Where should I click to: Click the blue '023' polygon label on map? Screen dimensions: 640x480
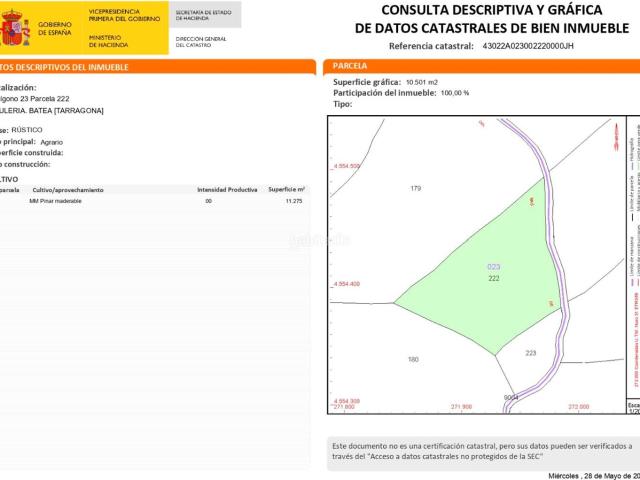(x=493, y=267)
